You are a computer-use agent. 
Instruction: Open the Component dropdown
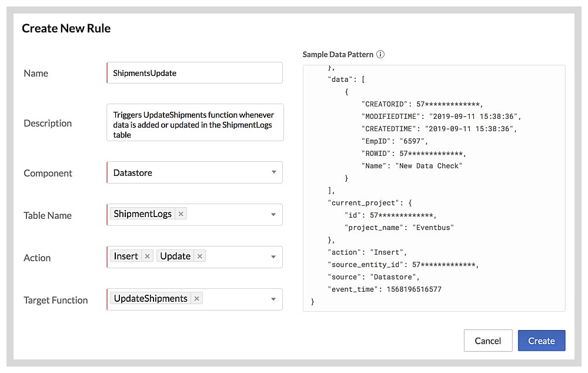[x=273, y=172]
